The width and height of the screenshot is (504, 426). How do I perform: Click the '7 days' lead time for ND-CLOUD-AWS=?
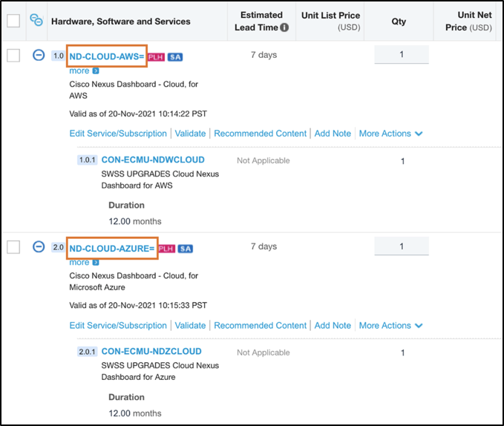(x=264, y=55)
